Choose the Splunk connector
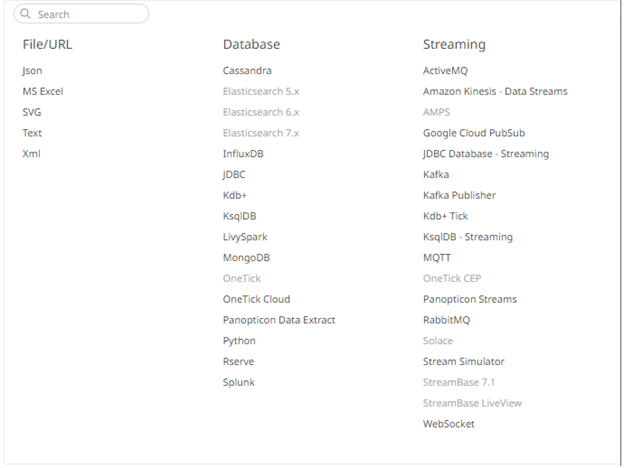 239,382
